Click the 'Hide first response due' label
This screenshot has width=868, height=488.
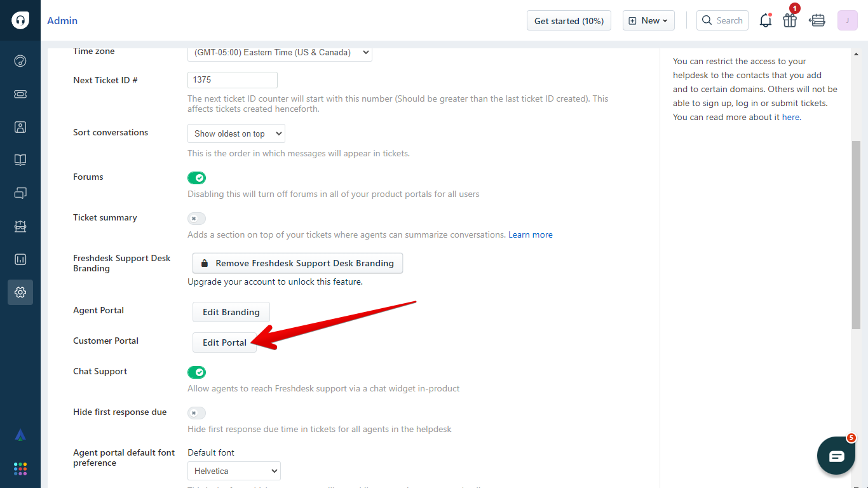[x=120, y=412]
